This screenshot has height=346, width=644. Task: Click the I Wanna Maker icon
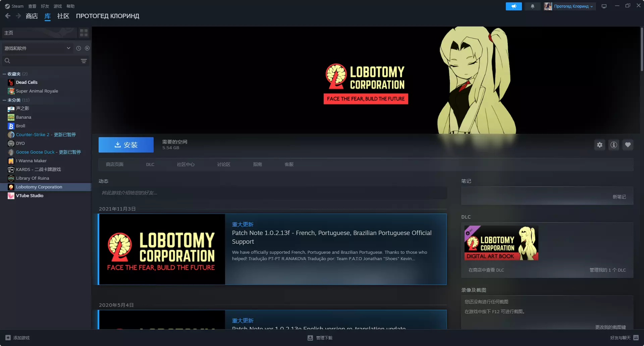click(11, 161)
